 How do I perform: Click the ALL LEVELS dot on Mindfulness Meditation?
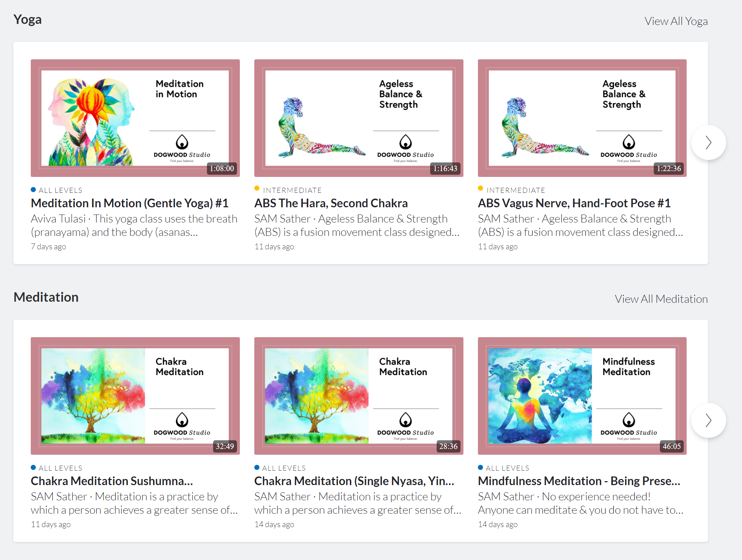pos(480,467)
